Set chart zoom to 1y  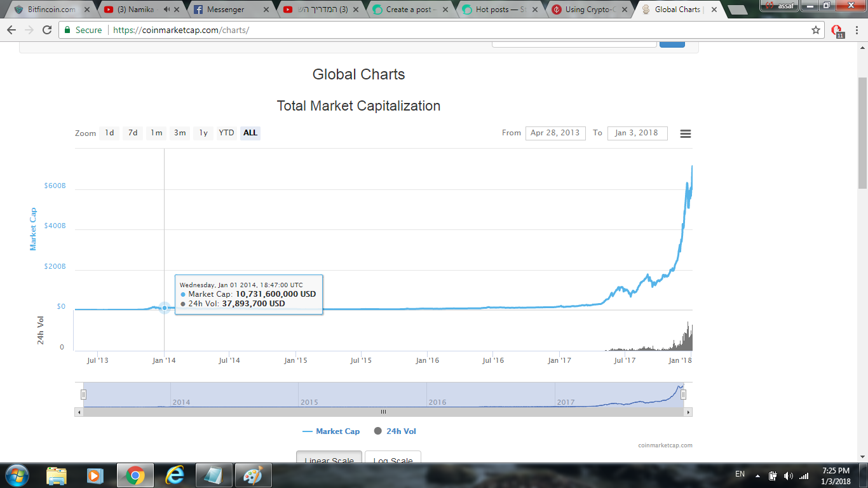tap(203, 133)
